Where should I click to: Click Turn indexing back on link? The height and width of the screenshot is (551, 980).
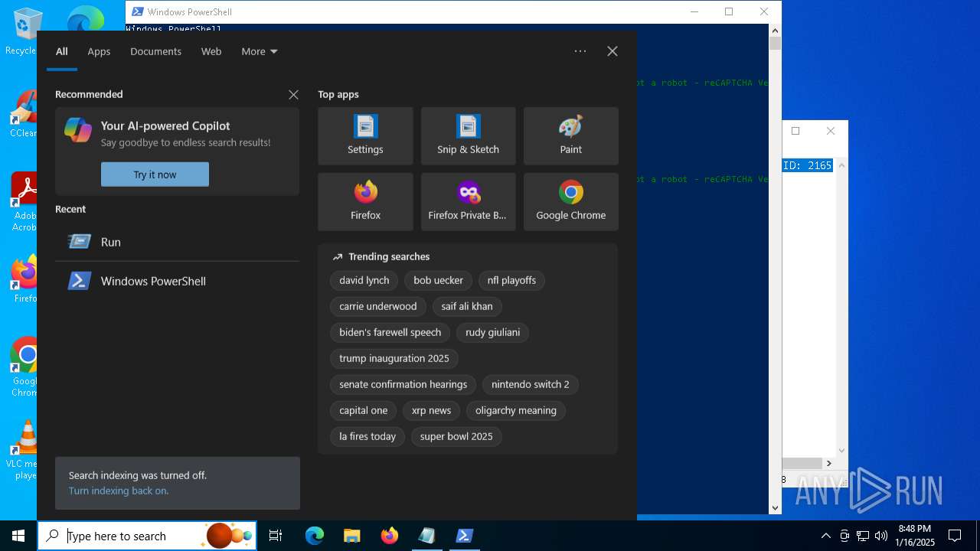point(119,491)
